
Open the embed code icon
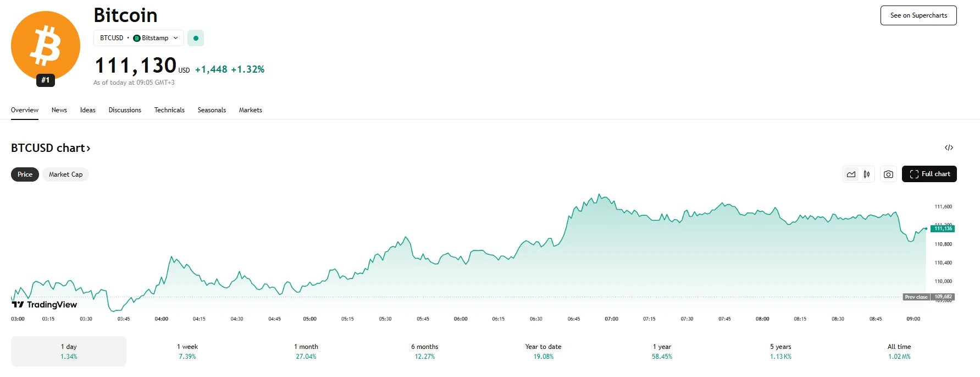coord(949,147)
